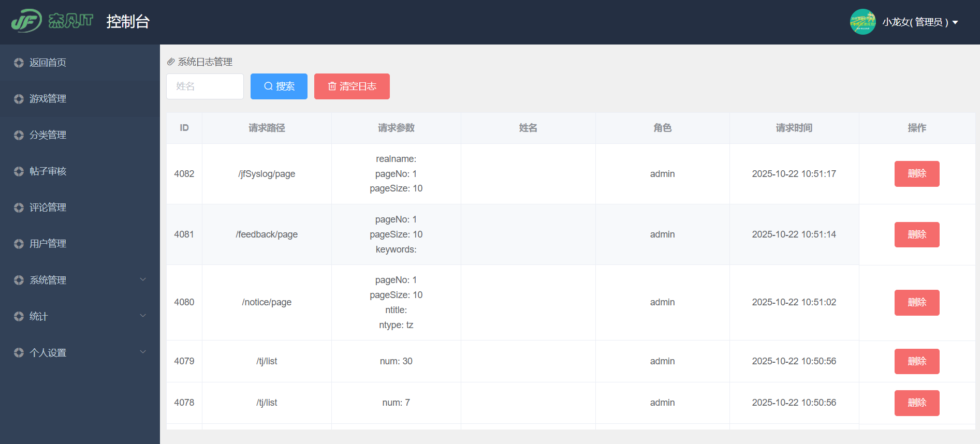The image size is (980, 444).
Task: Delete log entry 4082
Action: (917, 174)
